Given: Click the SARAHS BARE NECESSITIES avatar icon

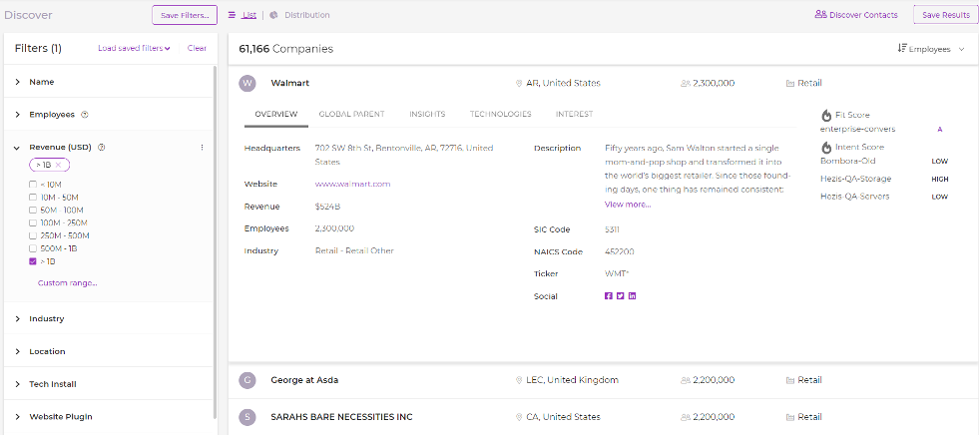Looking at the screenshot, I should (247, 417).
